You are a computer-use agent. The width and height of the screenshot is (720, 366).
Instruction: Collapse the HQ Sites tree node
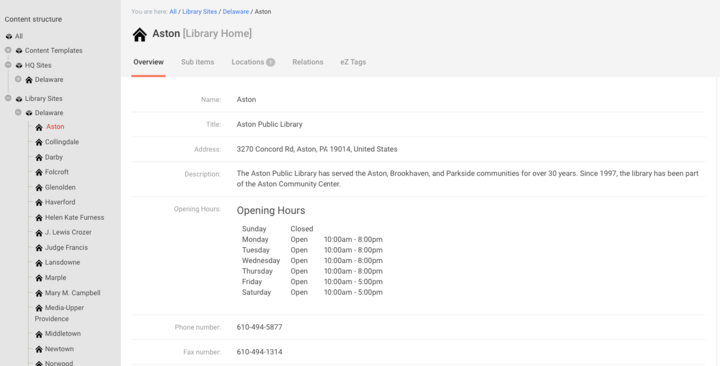click(x=8, y=65)
